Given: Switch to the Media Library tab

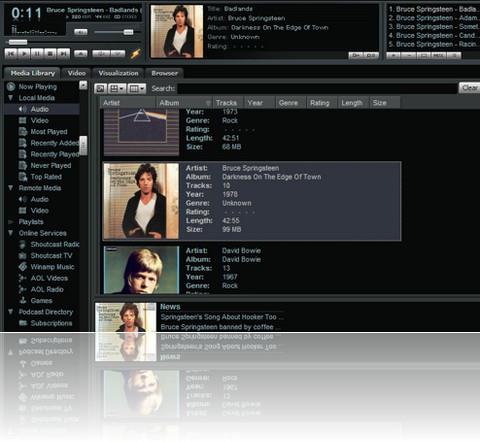Looking at the screenshot, I should tap(33, 73).
